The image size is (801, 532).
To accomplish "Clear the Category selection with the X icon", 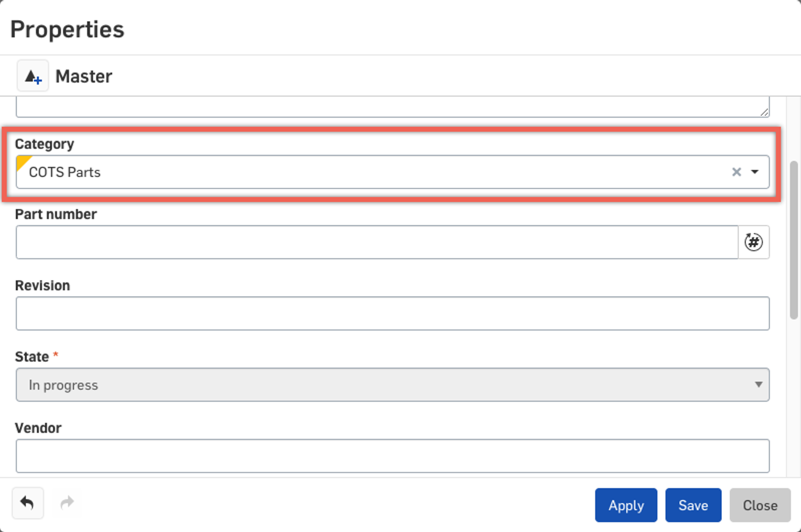I will (x=736, y=172).
